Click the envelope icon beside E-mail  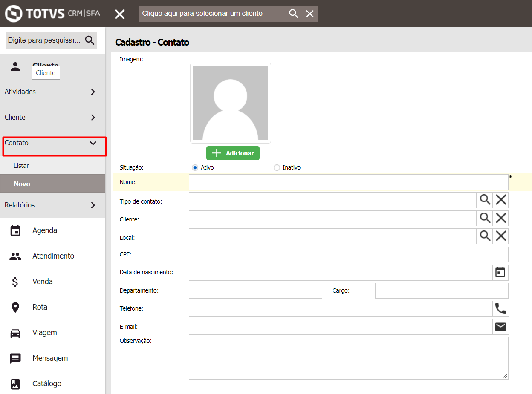pyautogui.click(x=500, y=327)
